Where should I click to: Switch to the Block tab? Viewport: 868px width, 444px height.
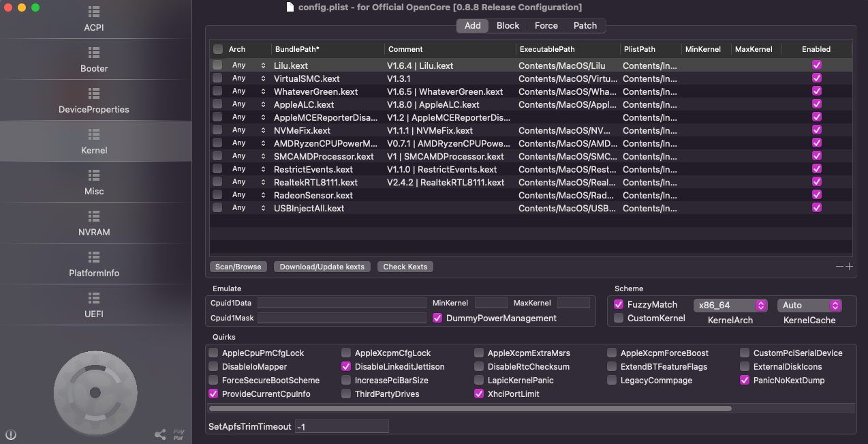point(508,26)
